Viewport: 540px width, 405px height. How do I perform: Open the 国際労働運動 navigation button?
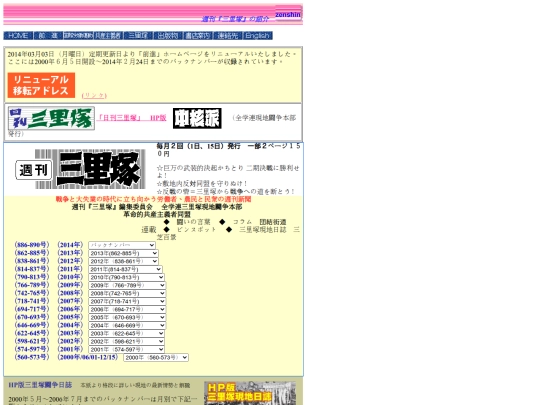tap(78, 36)
